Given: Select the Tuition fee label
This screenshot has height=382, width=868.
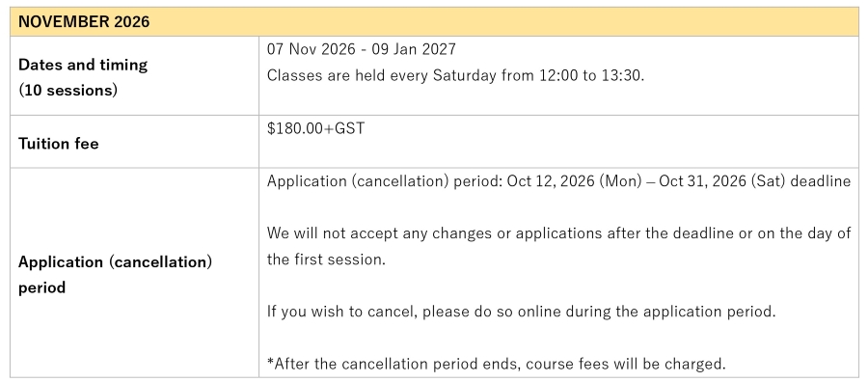Looking at the screenshot, I should coord(59,144).
